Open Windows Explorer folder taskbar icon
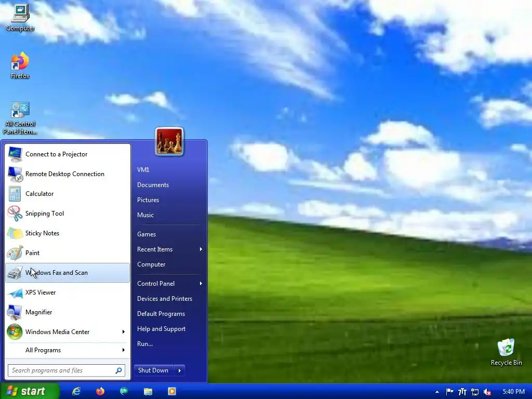The image size is (532, 399). 148,392
